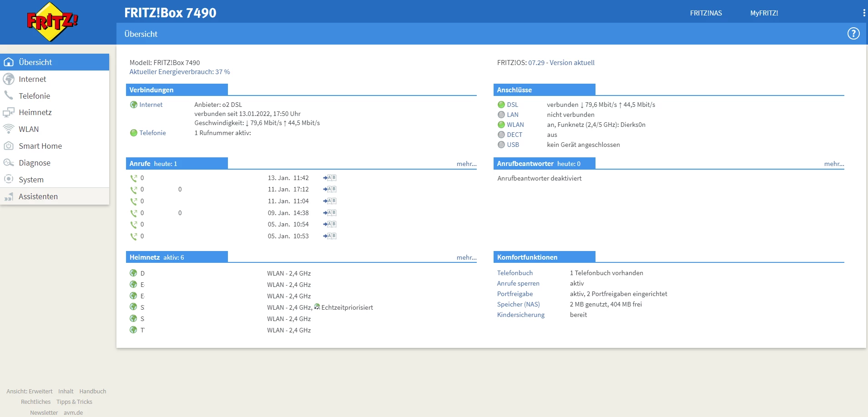Click the Diagnose icon in sidebar
868x417 pixels.
(x=9, y=163)
